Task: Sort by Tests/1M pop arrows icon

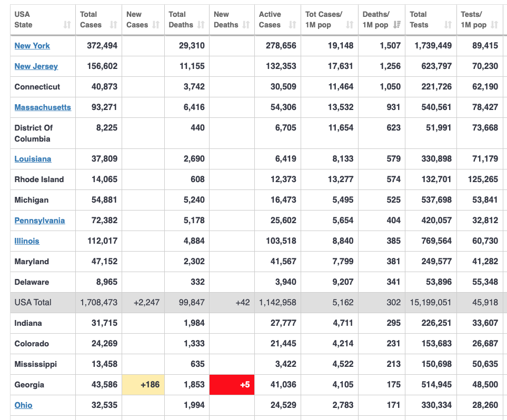Action: 494,25
